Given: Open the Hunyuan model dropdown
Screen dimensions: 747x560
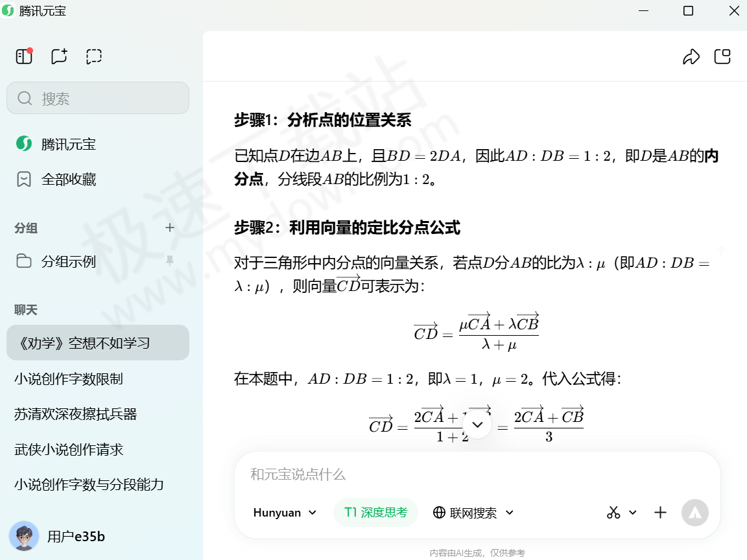Looking at the screenshot, I should [285, 512].
